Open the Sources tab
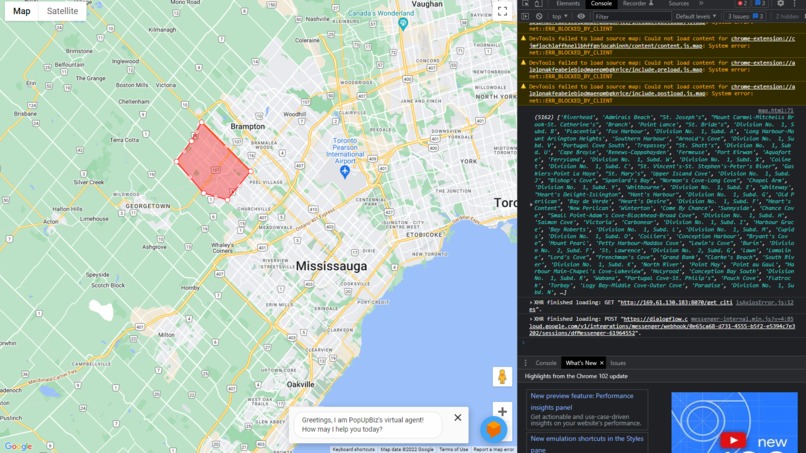 coord(678,4)
